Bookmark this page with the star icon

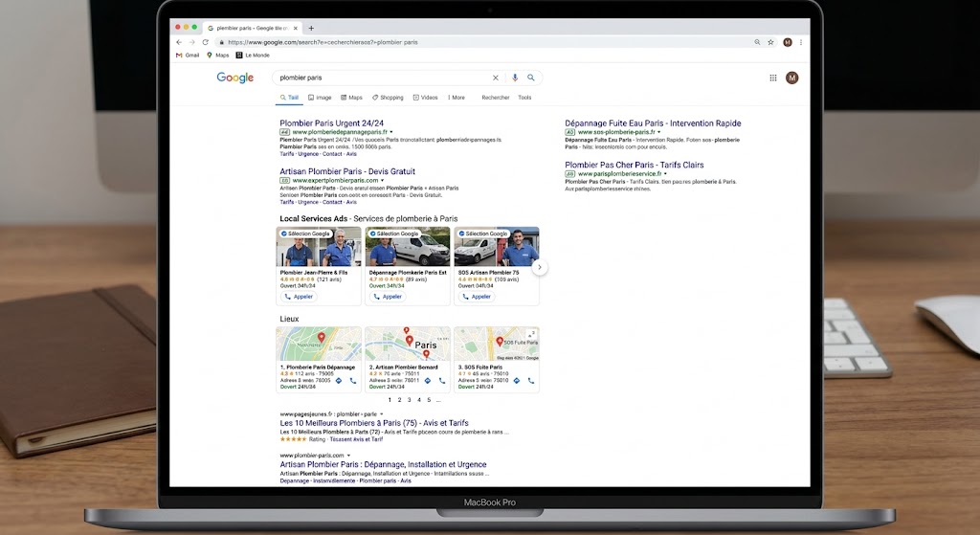tap(770, 42)
